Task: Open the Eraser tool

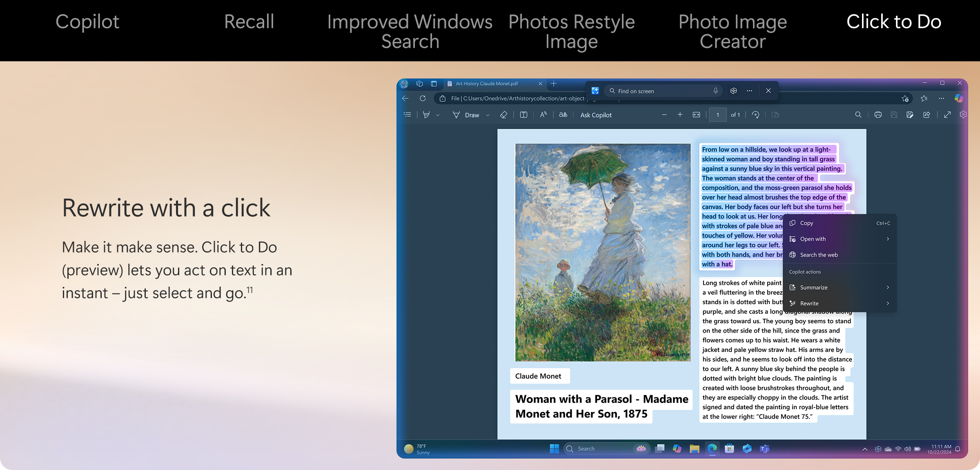Action: click(x=503, y=115)
